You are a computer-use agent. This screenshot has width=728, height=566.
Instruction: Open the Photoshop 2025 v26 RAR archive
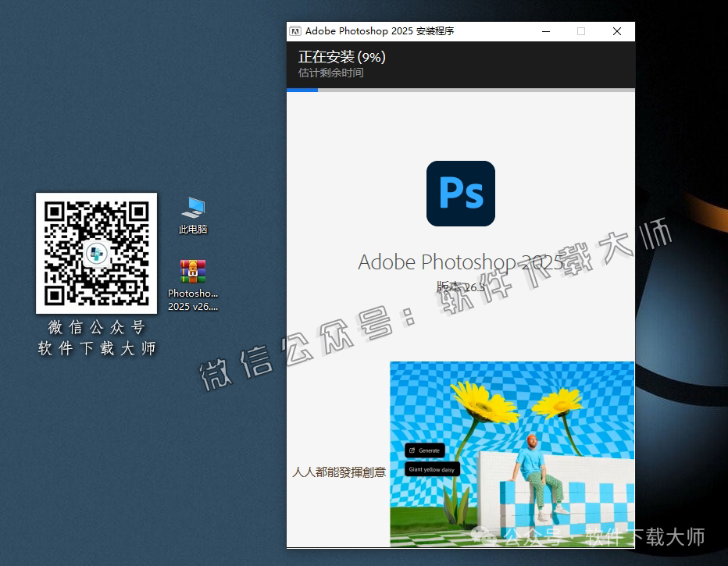coord(192,273)
